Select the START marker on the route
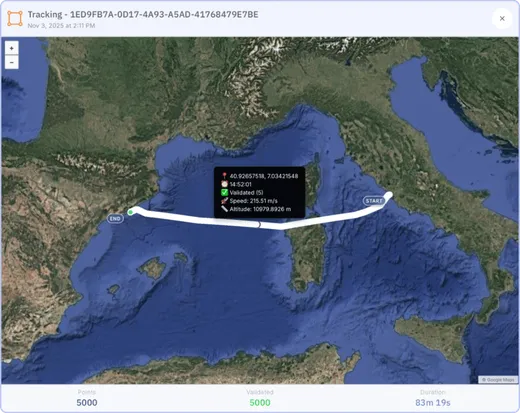Screen dimensions: 520x413 374,201
